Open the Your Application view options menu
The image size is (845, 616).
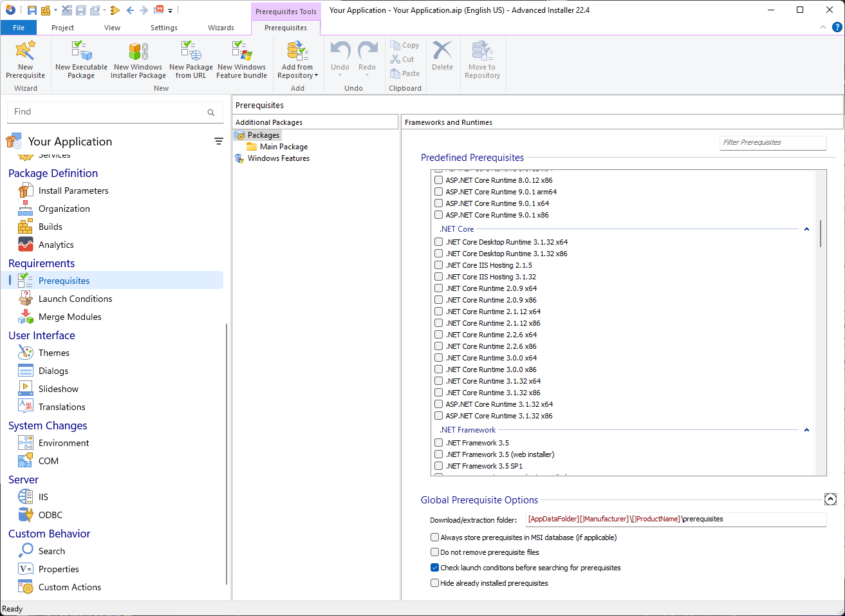tap(219, 141)
